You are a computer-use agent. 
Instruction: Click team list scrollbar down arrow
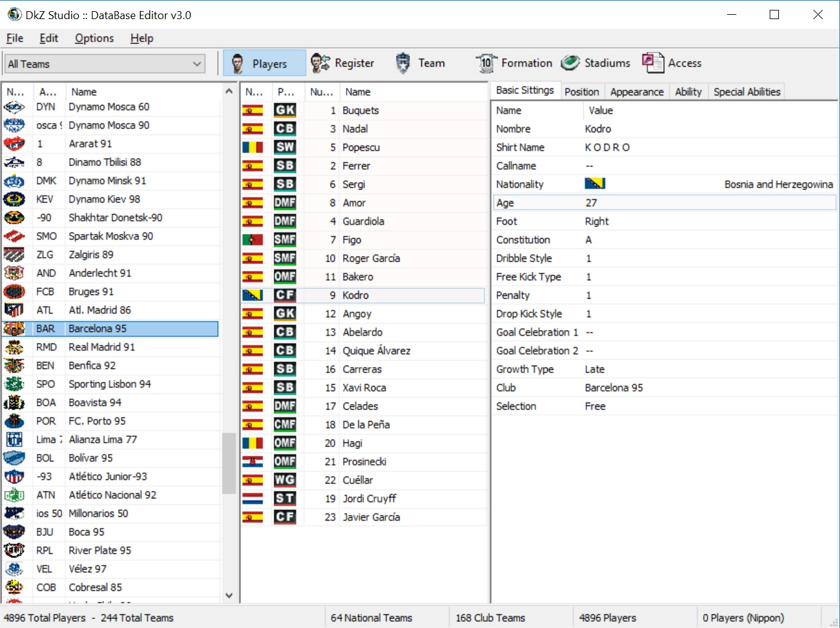click(229, 595)
